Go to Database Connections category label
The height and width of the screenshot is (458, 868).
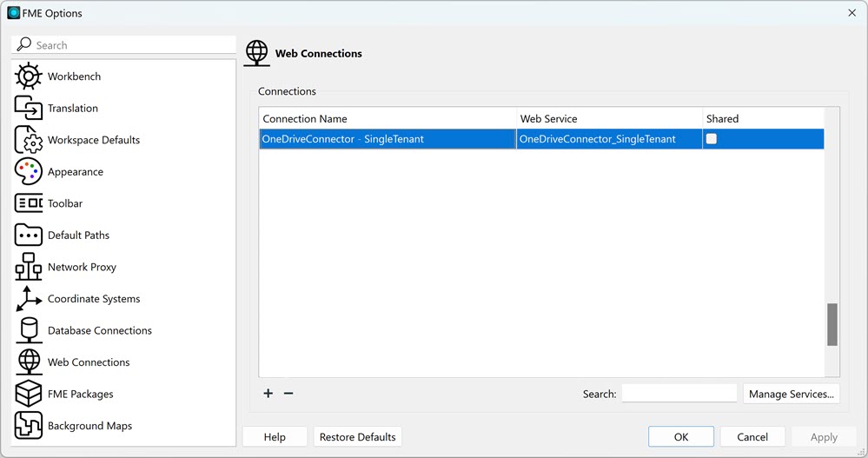pos(100,330)
